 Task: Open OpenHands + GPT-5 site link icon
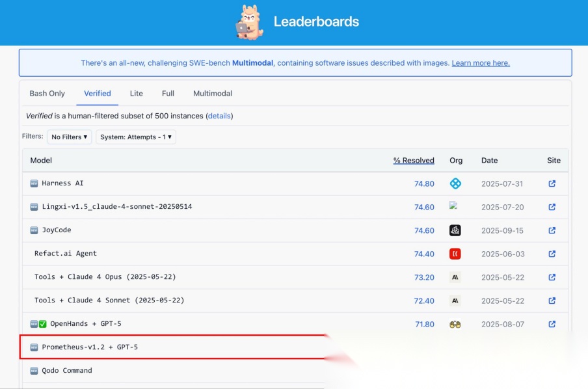tap(552, 324)
